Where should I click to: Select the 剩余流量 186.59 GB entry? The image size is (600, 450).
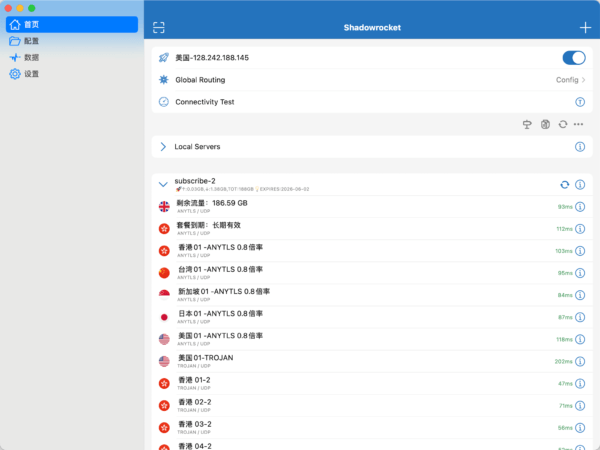(x=372, y=207)
